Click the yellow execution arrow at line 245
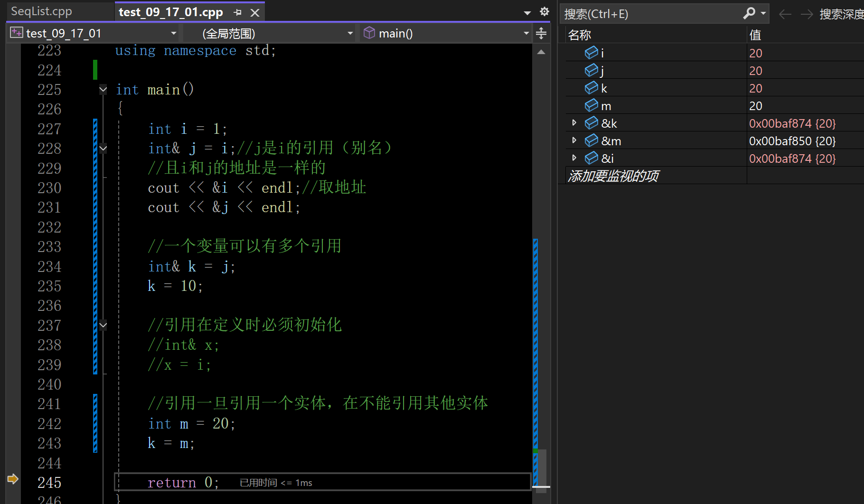Image resolution: width=864 pixels, height=504 pixels. [13, 480]
